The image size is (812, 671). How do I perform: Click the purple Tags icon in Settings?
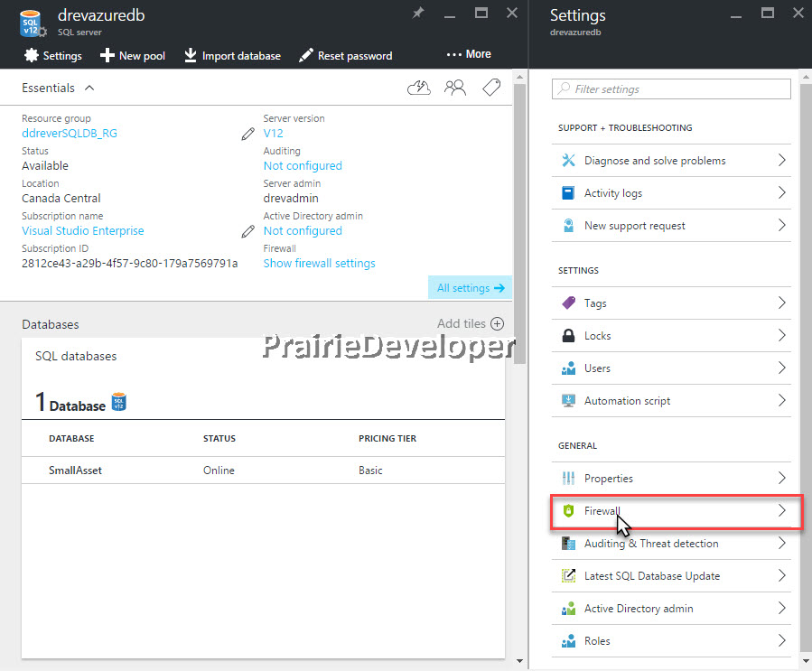(x=569, y=303)
